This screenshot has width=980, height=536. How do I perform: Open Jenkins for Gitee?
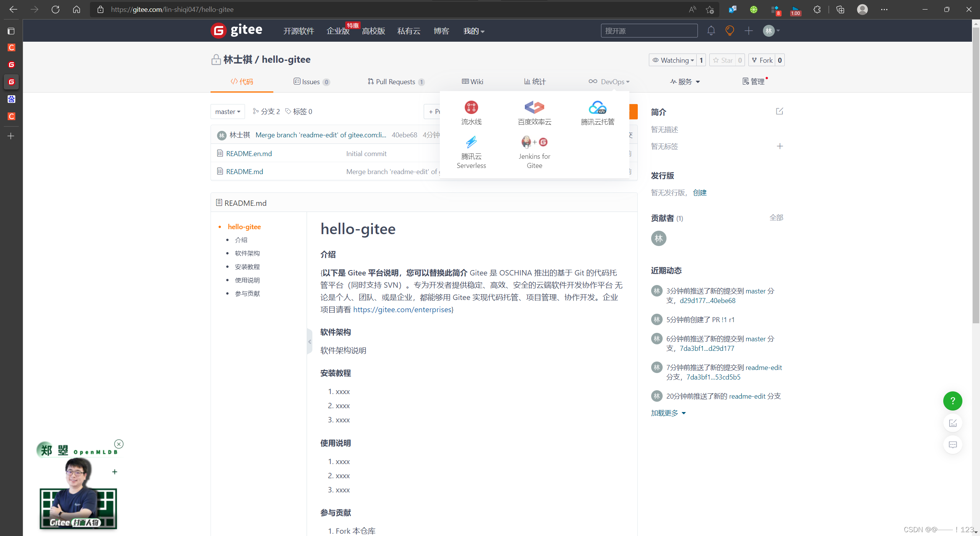click(534, 152)
